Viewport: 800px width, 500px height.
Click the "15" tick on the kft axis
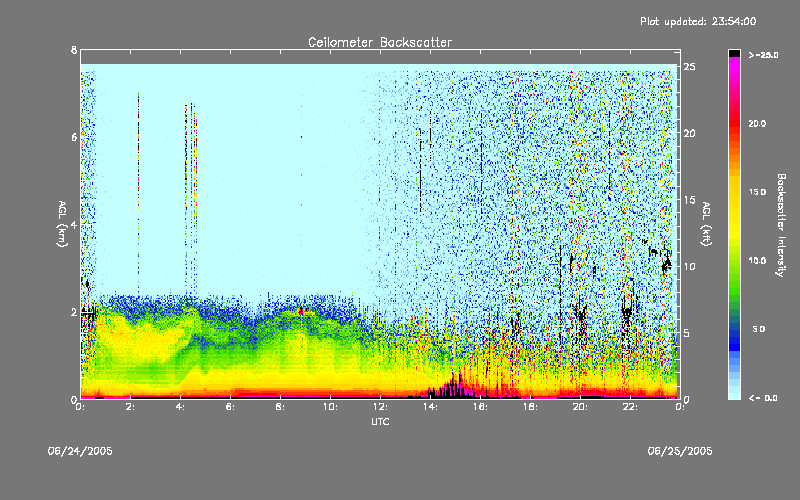pos(689,199)
